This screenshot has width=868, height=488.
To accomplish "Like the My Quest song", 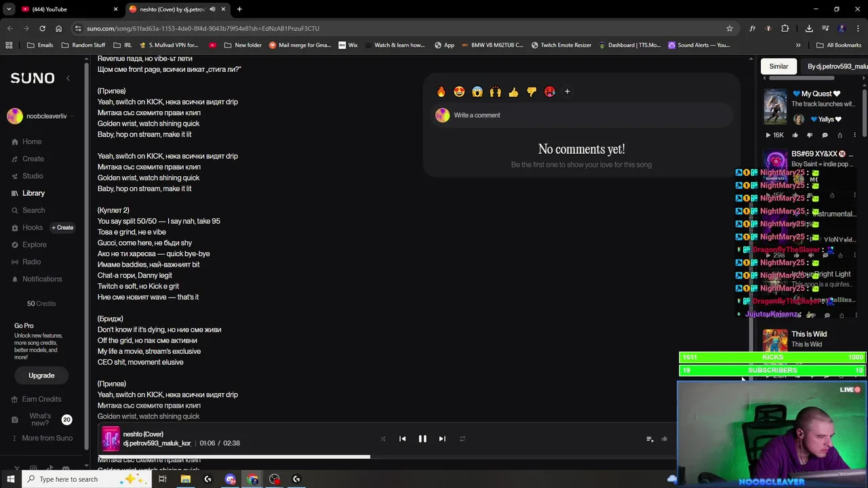I will click(795, 135).
